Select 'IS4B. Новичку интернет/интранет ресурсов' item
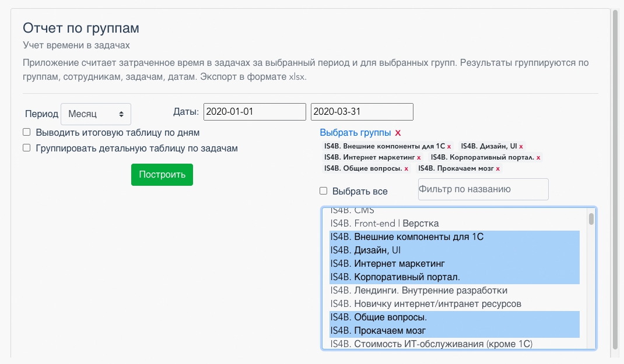The height and width of the screenshot is (364, 624). [x=426, y=304]
